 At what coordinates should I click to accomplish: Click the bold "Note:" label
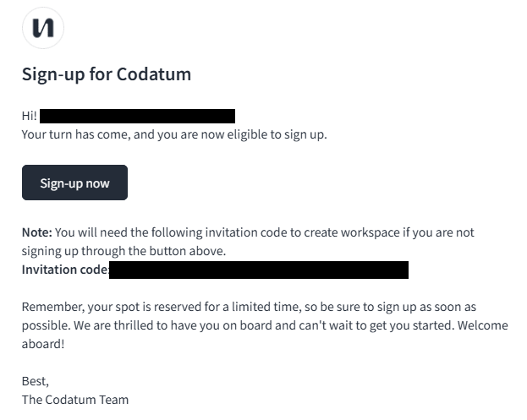(x=37, y=232)
